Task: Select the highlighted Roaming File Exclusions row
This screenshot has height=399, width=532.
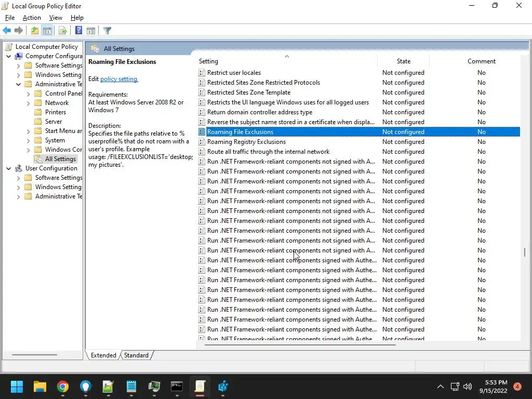Action: click(358, 131)
